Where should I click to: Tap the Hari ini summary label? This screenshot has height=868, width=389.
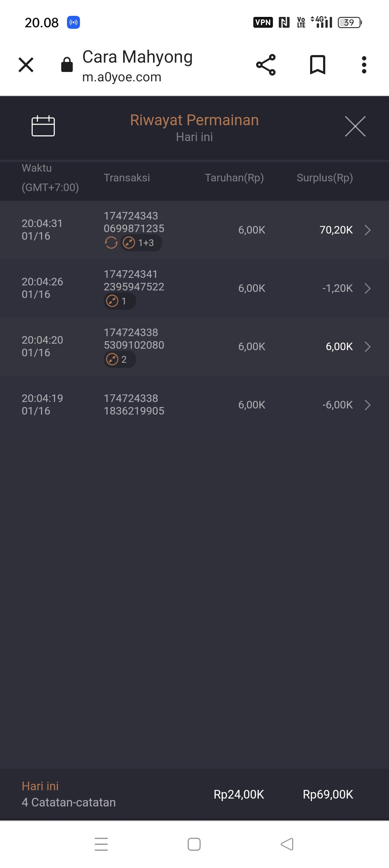40,786
